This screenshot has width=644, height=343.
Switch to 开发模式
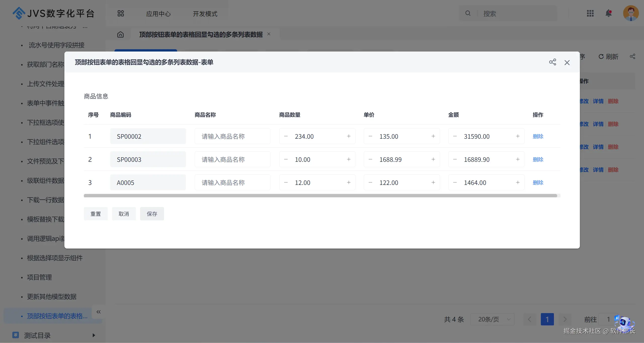click(205, 14)
